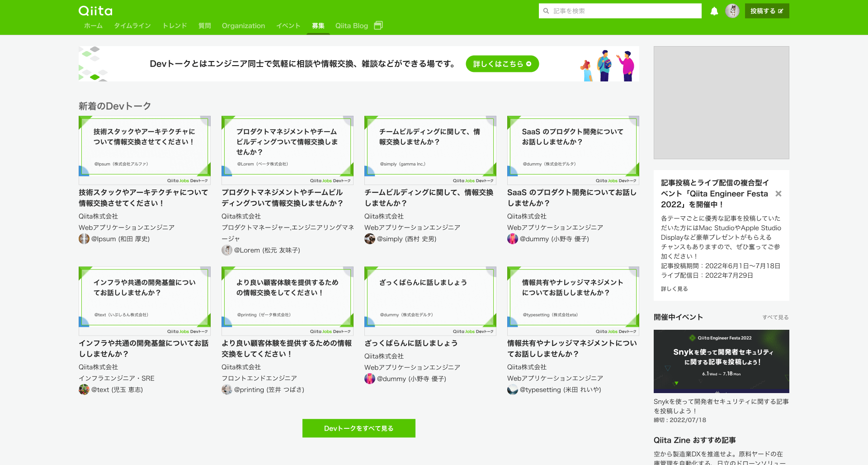
Task: Click @Lorem user avatar icon
Action: tap(227, 250)
